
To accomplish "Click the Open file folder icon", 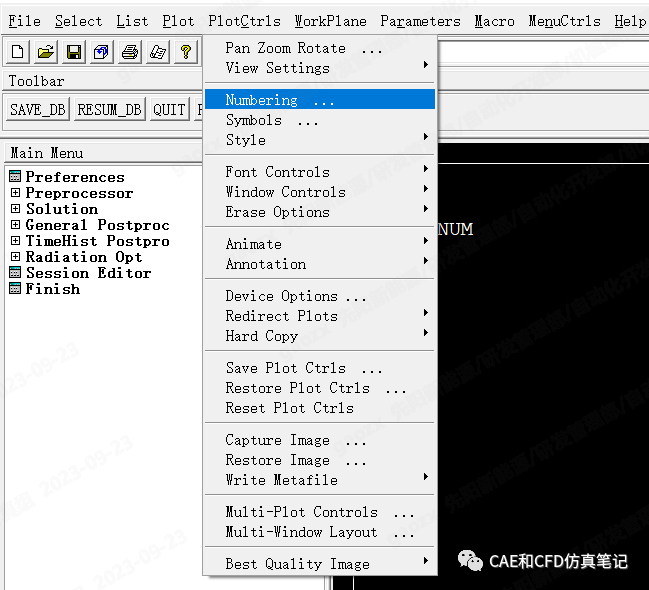I will (x=46, y=52).
